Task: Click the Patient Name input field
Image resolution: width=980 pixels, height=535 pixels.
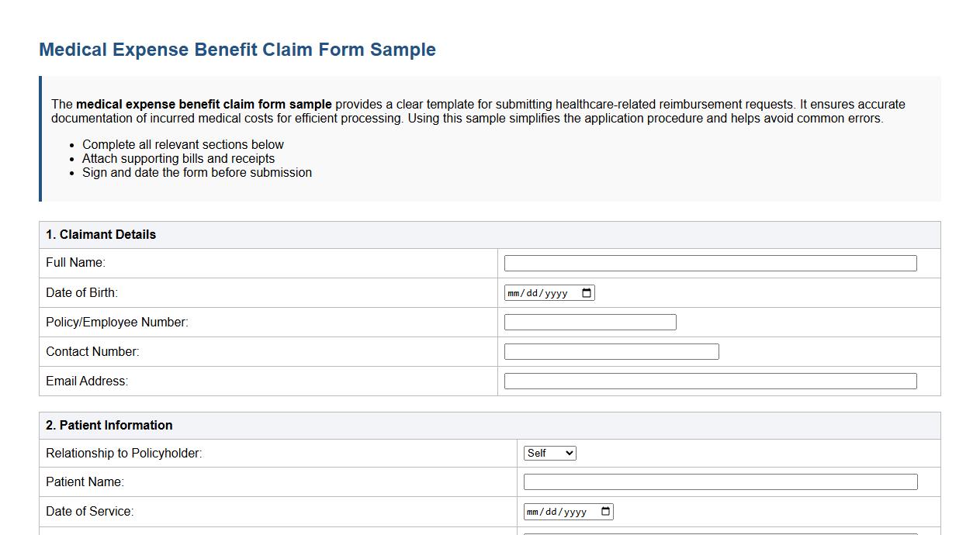Action: click(x=720, y=481)
